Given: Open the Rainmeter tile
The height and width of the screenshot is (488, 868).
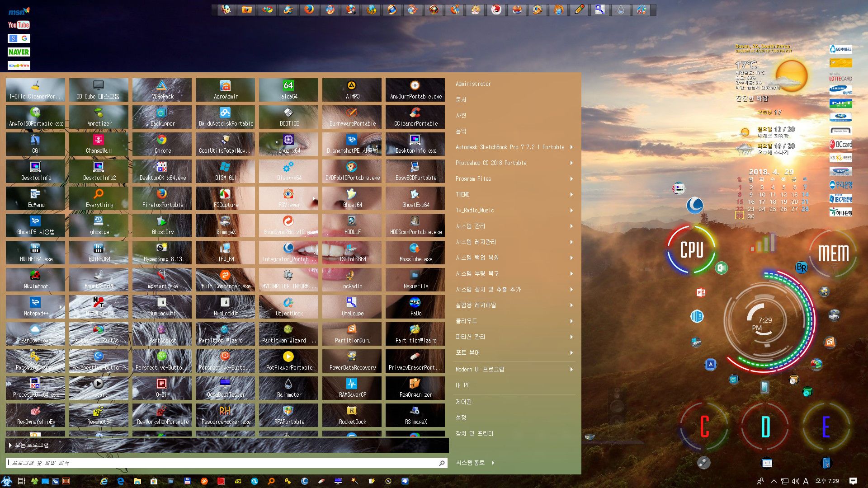Looking at the screenshot, I should (x=288, y=388).
